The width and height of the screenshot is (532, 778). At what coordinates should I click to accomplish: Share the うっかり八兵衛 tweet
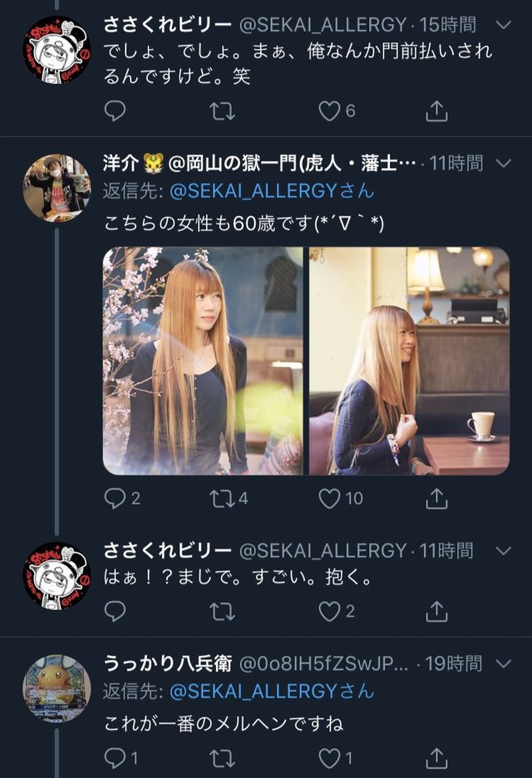pyautogui.click(x=436, y=758)
